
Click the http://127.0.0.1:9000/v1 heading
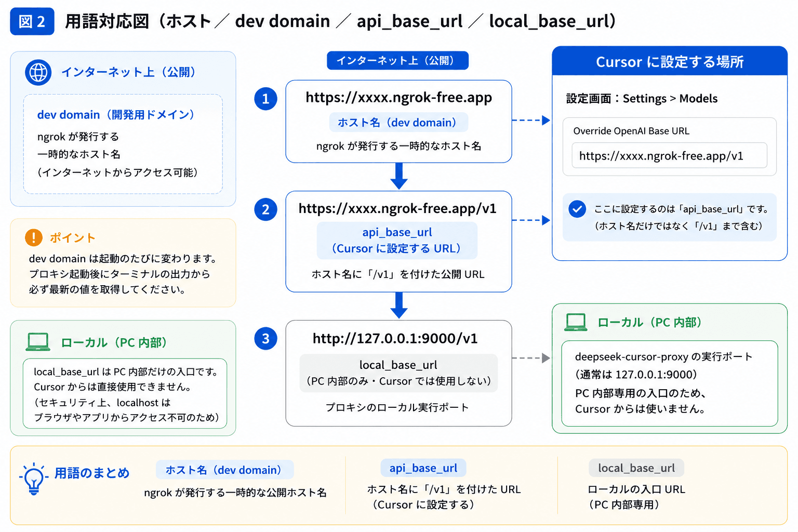tap(395, 339)
